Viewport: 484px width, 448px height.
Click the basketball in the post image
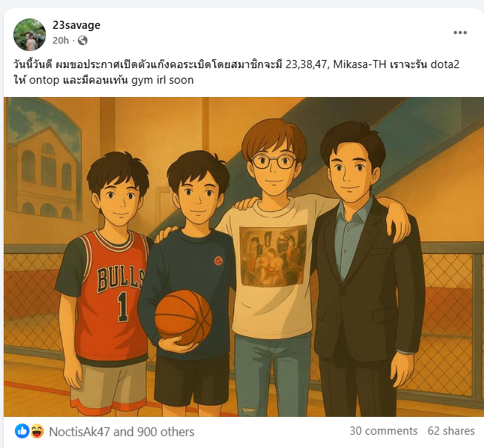pos(183,317)
